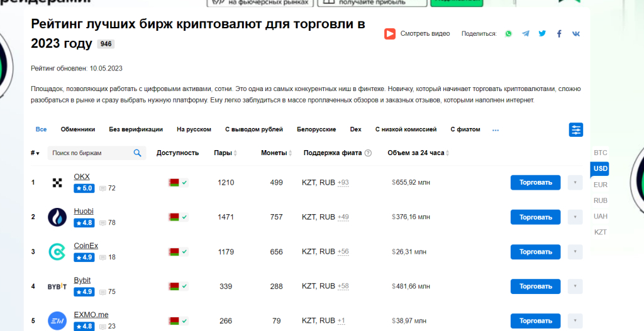Expand the Bybit row dropdown arrow

click(575, 286)
